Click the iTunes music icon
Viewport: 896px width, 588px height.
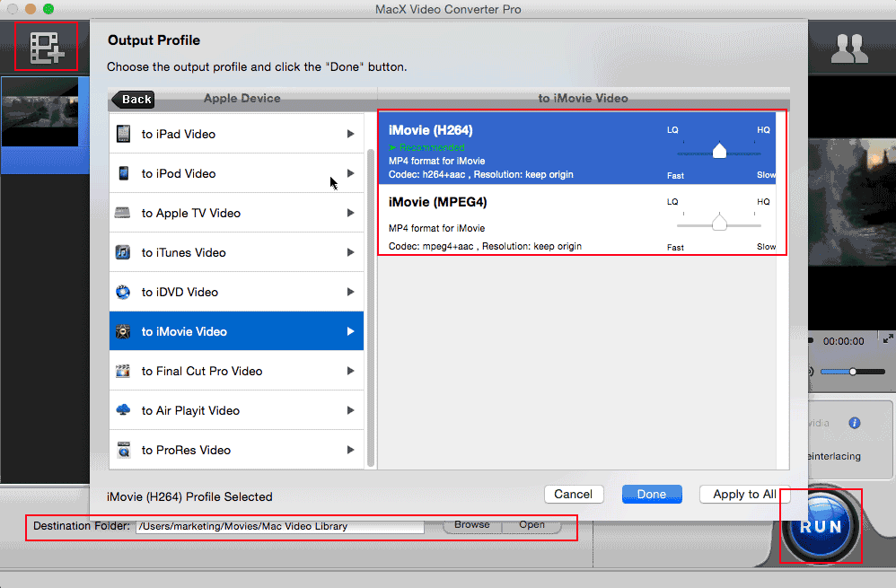coord(123,252)
